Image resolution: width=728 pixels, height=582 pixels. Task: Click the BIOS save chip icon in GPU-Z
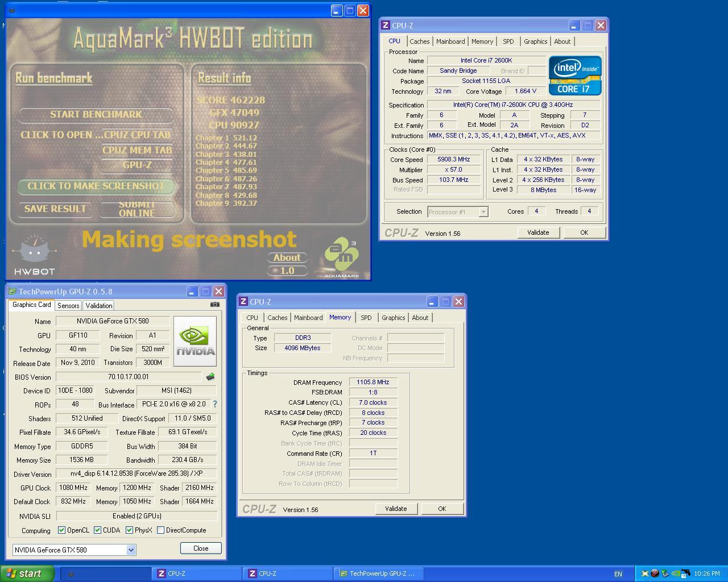pos(210,376)
